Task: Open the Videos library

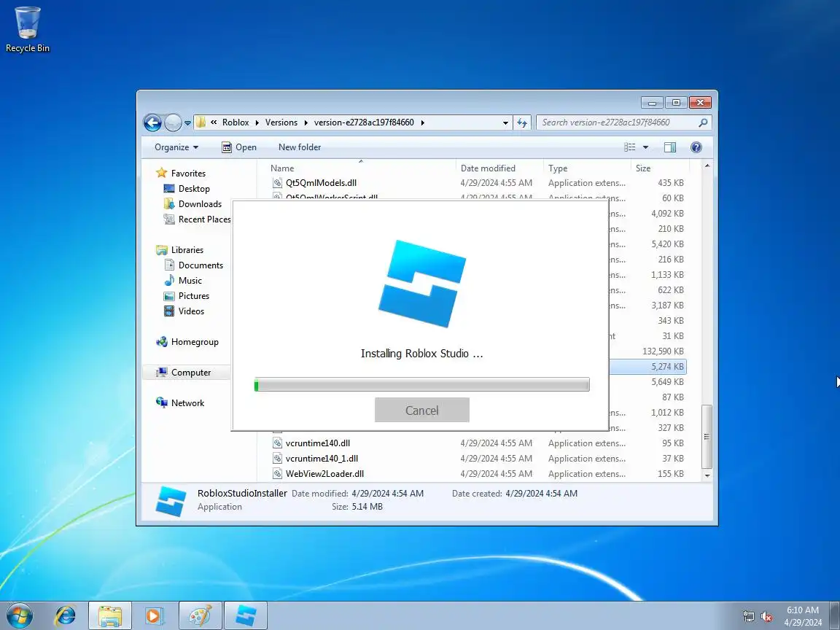Action: [x=184, y=311]
